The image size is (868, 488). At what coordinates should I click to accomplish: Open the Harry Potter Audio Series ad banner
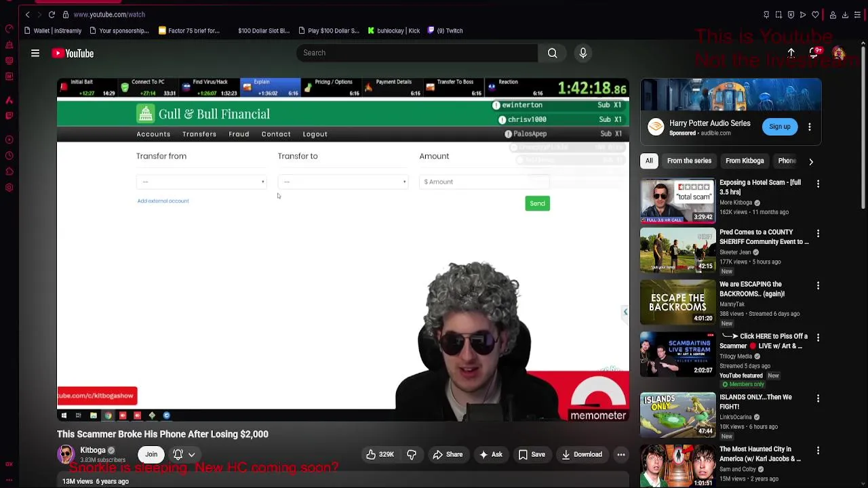pyautogui.click(x=731, y=94)
